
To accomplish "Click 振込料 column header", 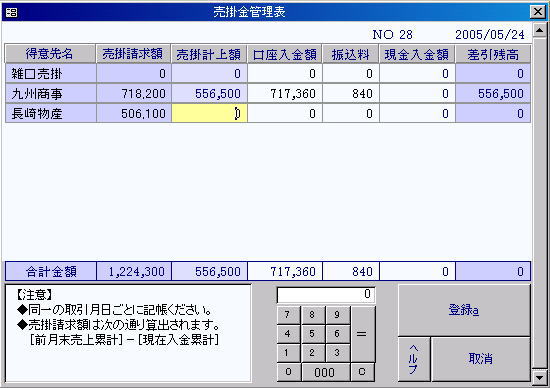I will tap(350, 54).
